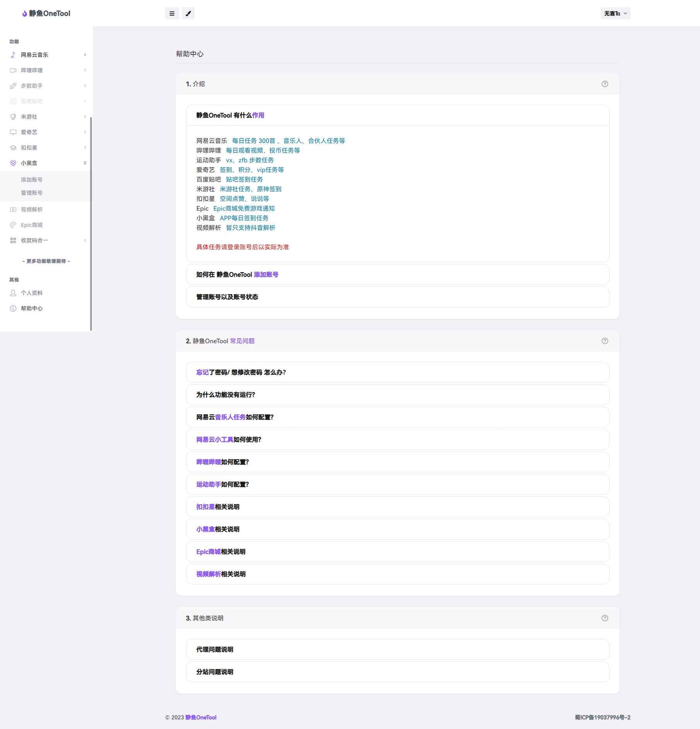Click the question mark icon in 介绍 header
This screenshot has height=729, width=700.
605,84
